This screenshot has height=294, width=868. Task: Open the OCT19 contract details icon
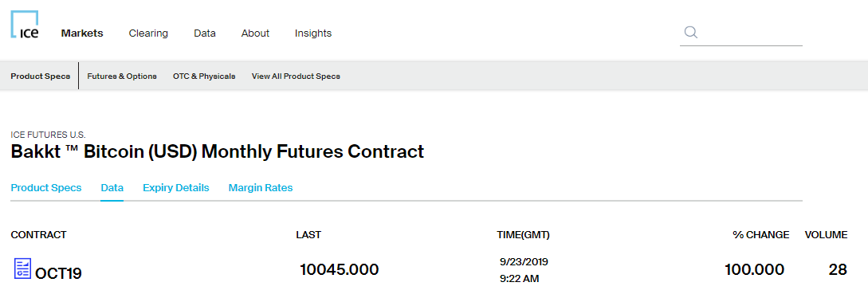22,269
